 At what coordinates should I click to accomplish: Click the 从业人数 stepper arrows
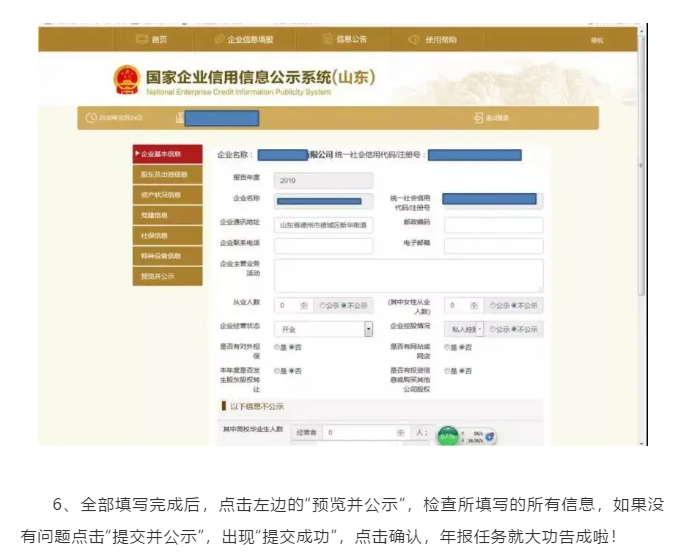click(x=304, y=306)
